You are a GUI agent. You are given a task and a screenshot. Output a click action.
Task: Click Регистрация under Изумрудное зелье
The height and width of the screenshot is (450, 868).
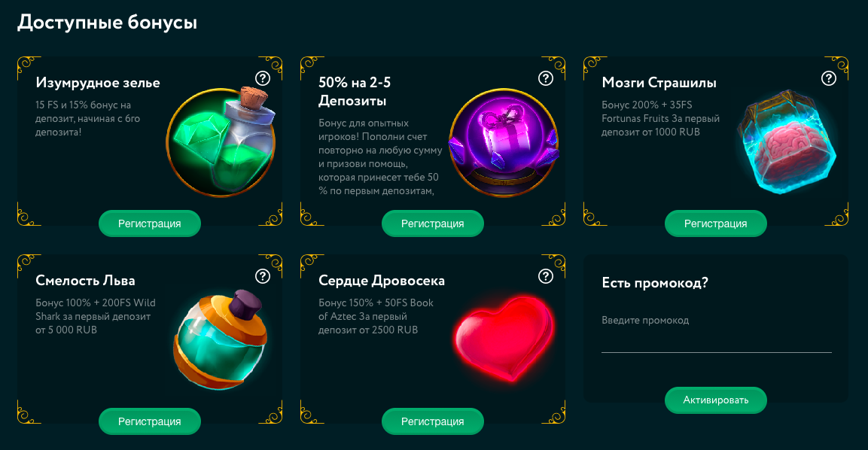pyautogui.click(x=150, y=223)
